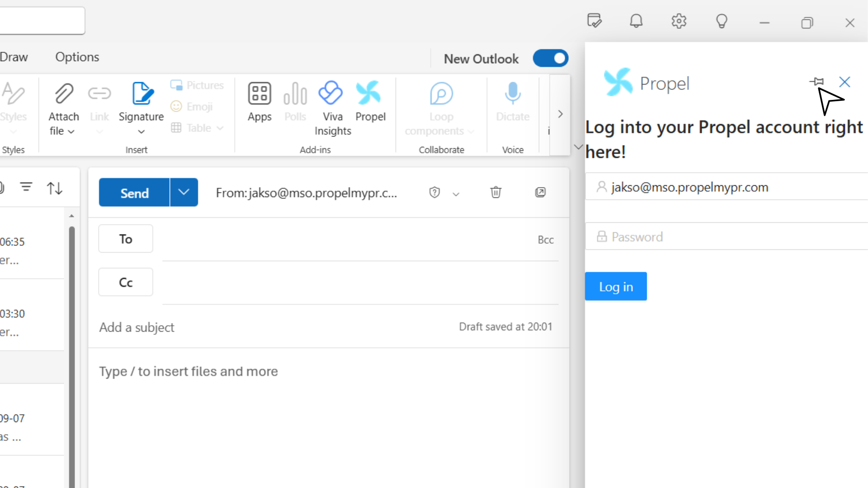Pop out the message to new window
The width and height of the screenshot is (868, 488).
click(x=540, y=192)
